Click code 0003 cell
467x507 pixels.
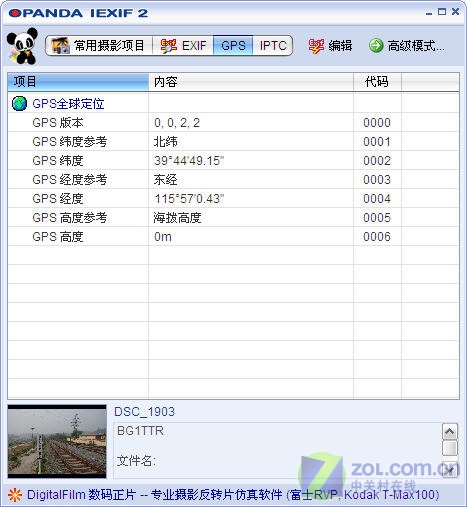pyautogui.click(x=377, y=180)
